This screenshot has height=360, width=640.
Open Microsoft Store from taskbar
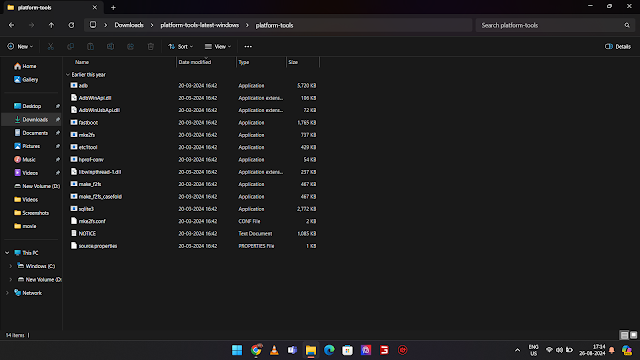coord(347,350)
